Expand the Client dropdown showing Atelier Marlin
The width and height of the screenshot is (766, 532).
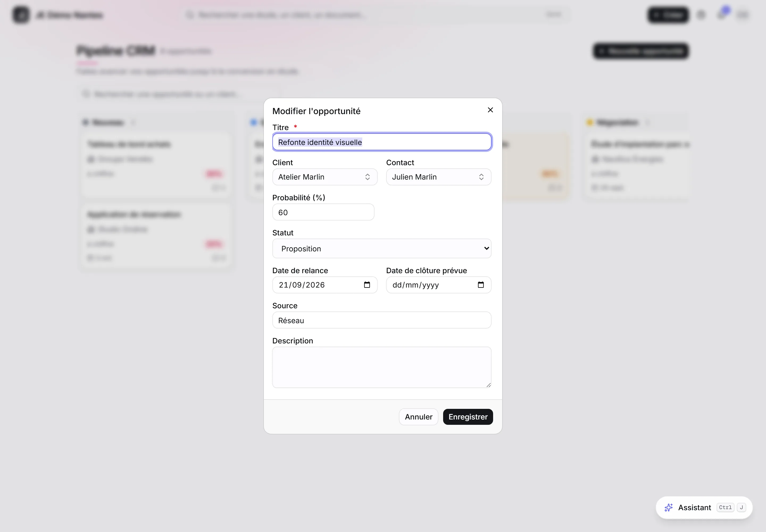pyautogui.click(x=325, y=177)
